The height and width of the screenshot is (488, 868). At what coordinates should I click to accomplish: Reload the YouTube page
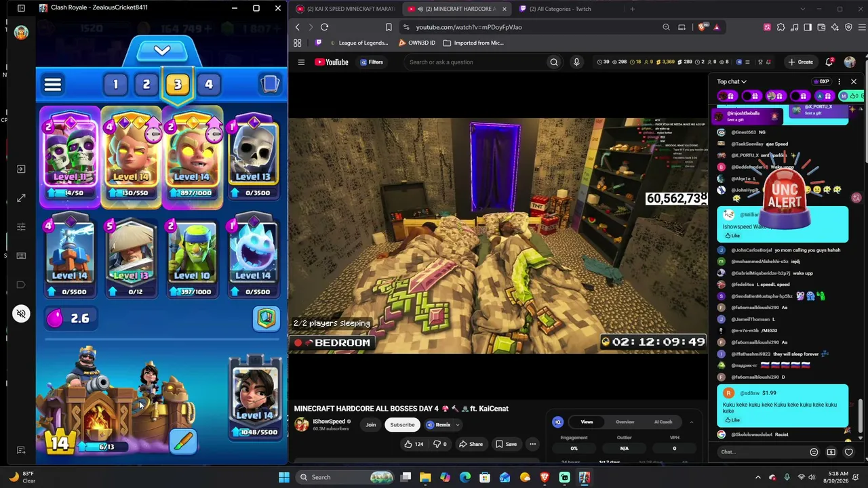coord(324,27)
